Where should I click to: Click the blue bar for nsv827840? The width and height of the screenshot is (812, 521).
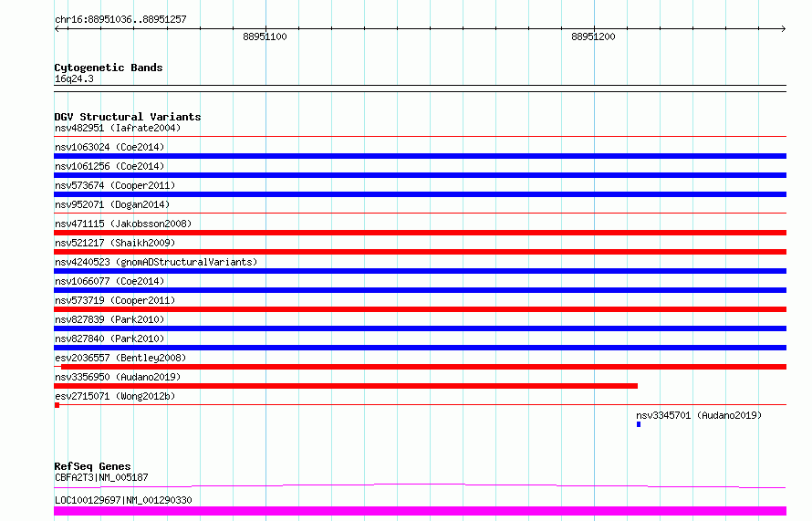[x=420, y=348]
